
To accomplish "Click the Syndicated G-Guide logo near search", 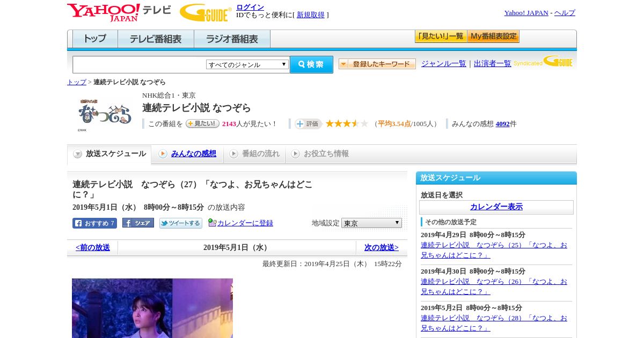I will (543, 61).
